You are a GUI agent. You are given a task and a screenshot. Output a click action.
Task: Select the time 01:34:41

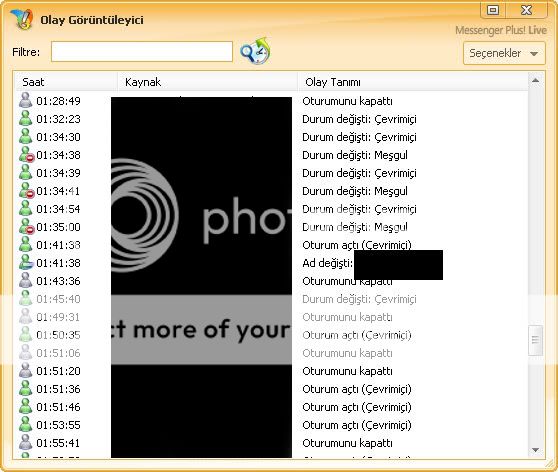pos(58,191)
